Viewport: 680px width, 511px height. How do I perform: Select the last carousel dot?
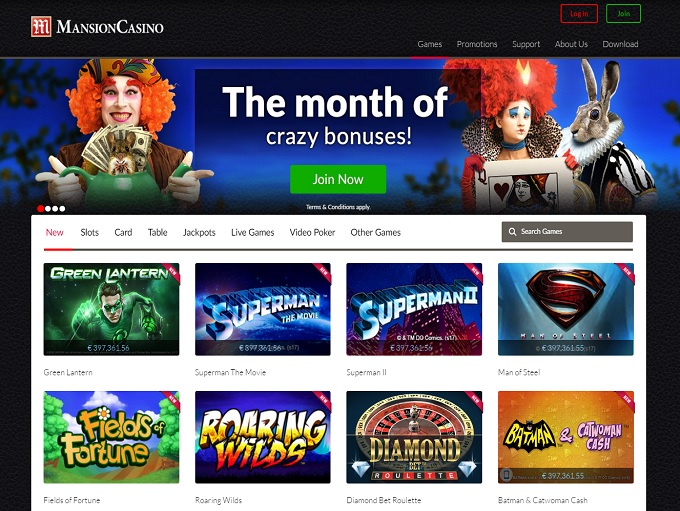pos(62,209)
